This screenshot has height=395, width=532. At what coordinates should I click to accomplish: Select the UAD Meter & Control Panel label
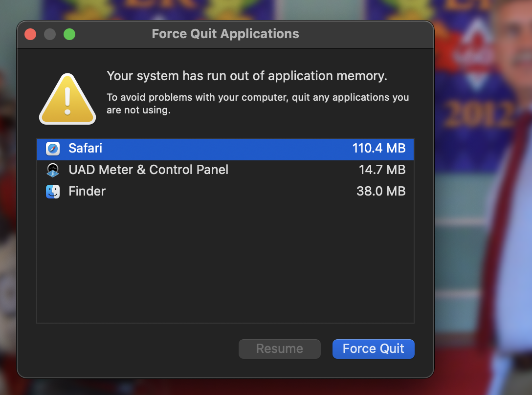coord(148,170)
